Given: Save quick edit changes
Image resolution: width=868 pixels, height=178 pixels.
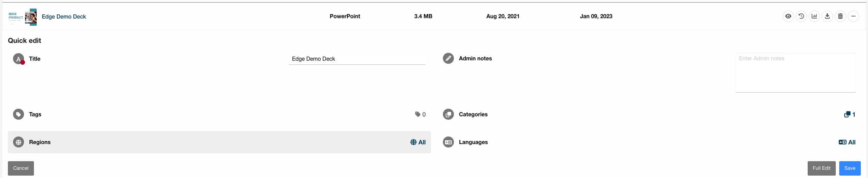Looking at the screenshot, I should 850,168.
